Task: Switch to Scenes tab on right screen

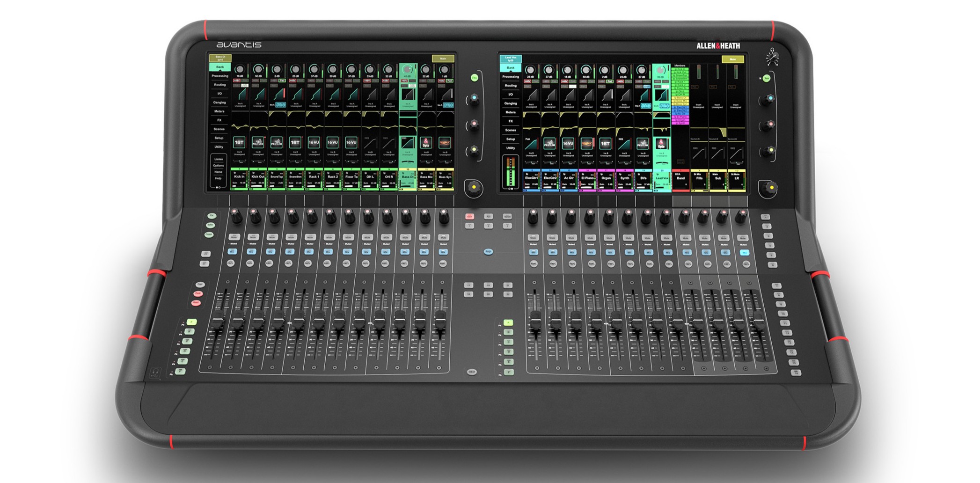Action: coord(510,130)
